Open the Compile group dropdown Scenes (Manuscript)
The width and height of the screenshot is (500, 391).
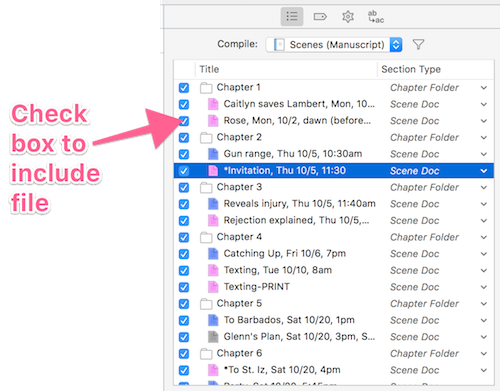(x=334, y=44)
